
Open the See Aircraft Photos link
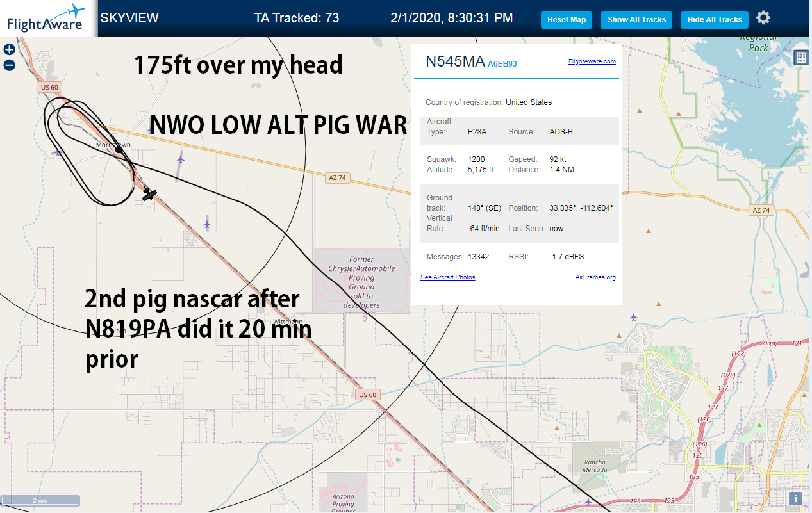448,277
